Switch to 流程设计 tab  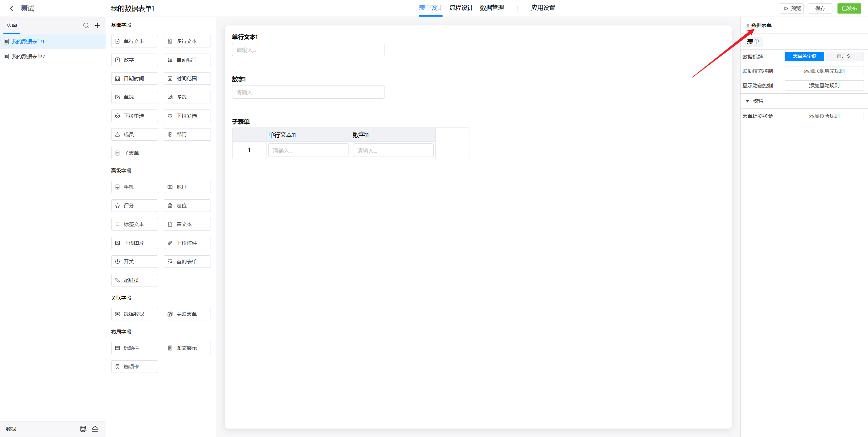click(461, 8)
